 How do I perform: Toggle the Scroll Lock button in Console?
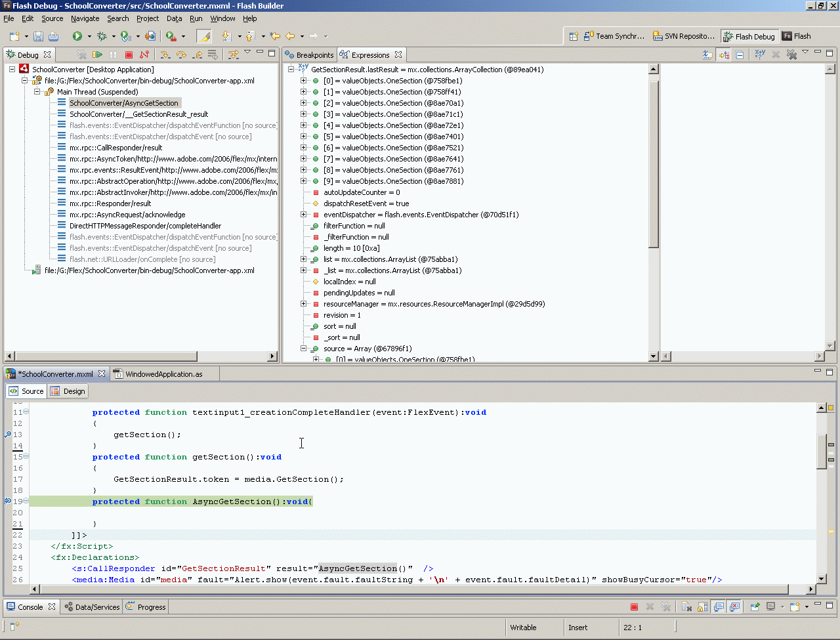702,607
